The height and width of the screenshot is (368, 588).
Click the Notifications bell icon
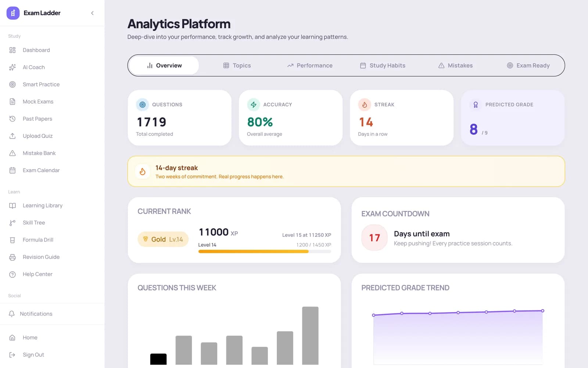click(x=12, y=314)
